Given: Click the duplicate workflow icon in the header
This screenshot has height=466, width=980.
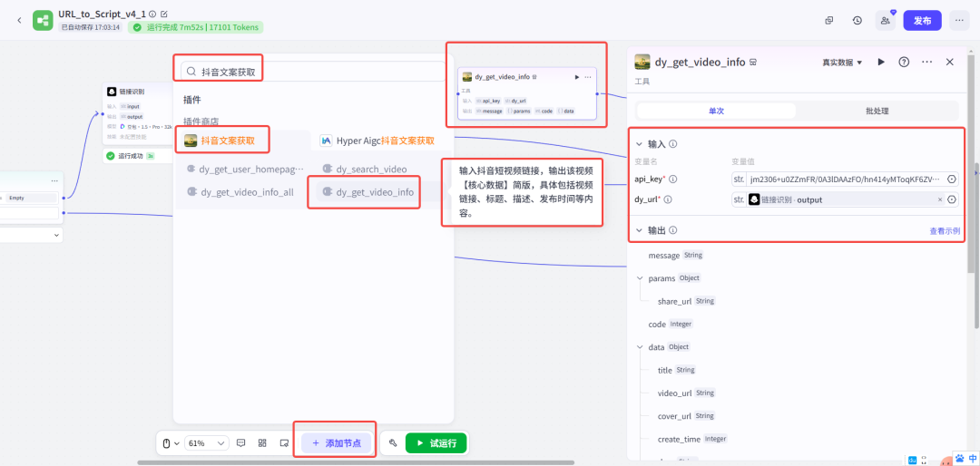Looking at the screenshot, I should [x=829, y=21].
